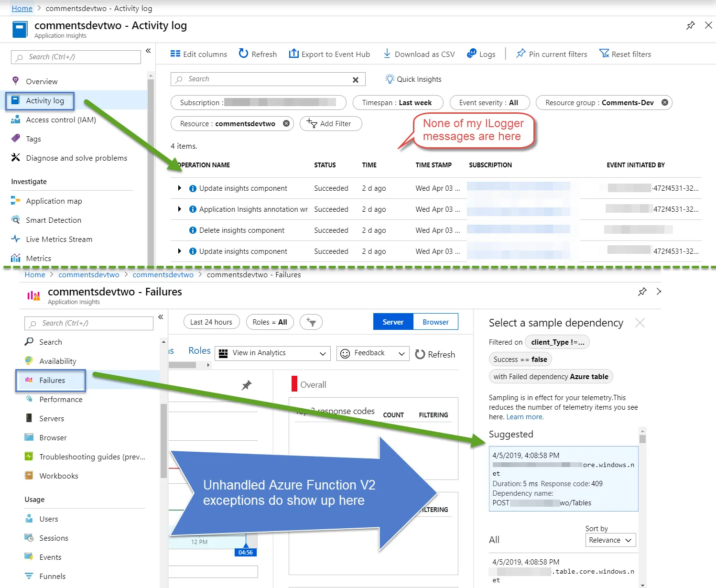Click the Home breadcrumb link at top

coord(22,8)
